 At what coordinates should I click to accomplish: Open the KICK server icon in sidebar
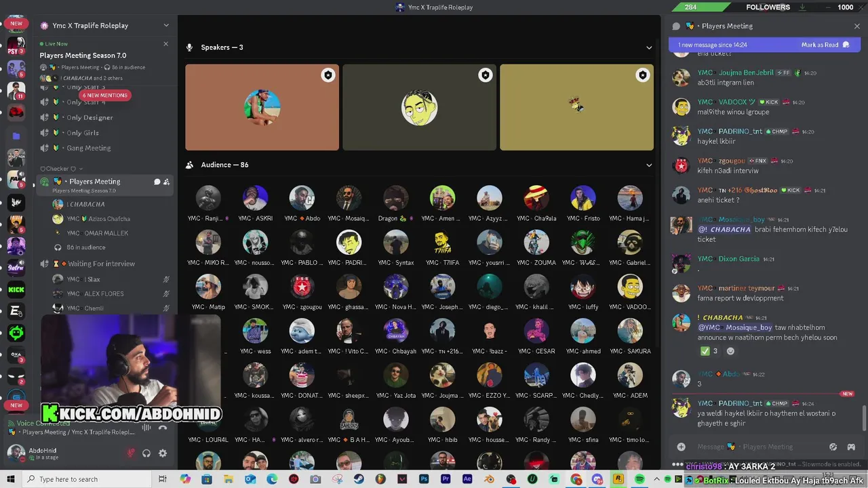[x=16, y=289]
